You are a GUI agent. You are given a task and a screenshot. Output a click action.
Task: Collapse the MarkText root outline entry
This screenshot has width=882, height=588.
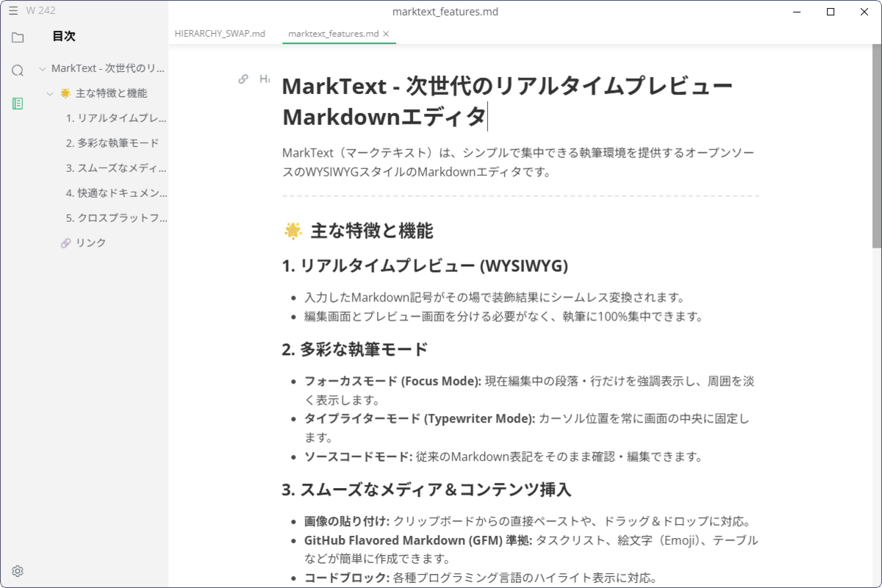pos(43,68)
